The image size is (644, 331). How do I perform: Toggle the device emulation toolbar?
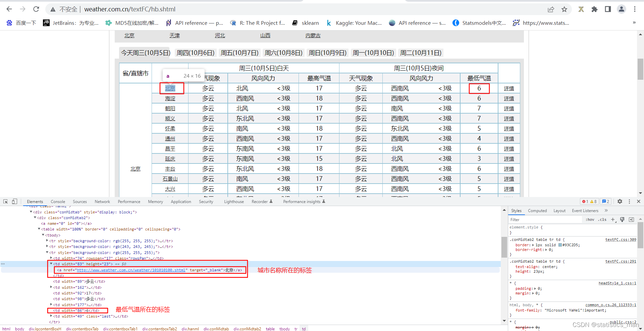(x=14, y=201)
